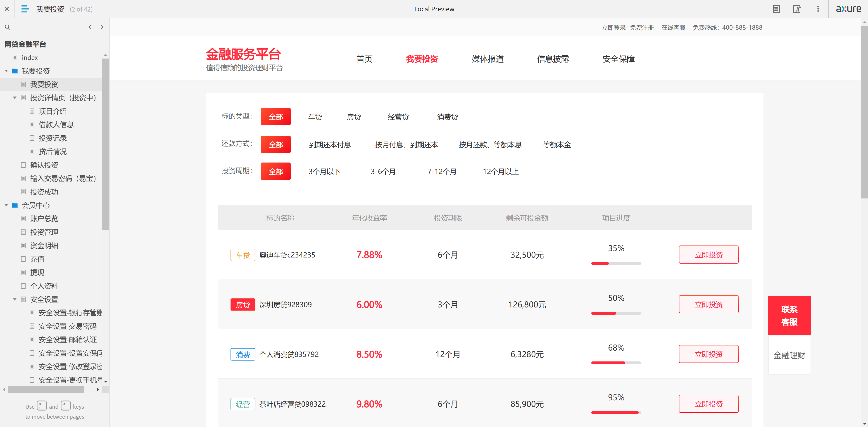The width and height of the screenshot is (868, 427).
Task: Open the interactions console icon
Action: click(797, 9)
